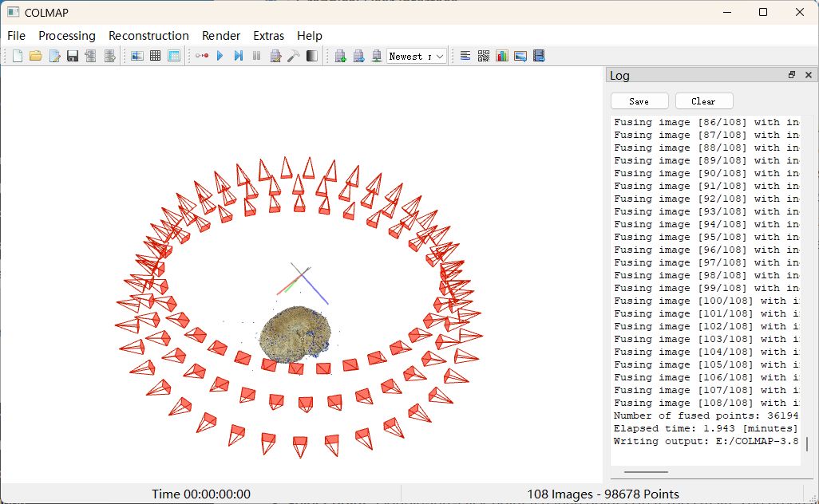Click status bar '108 Images - 98678 Points'
Screen dimensions: 819x504
[x=603, y=494]
